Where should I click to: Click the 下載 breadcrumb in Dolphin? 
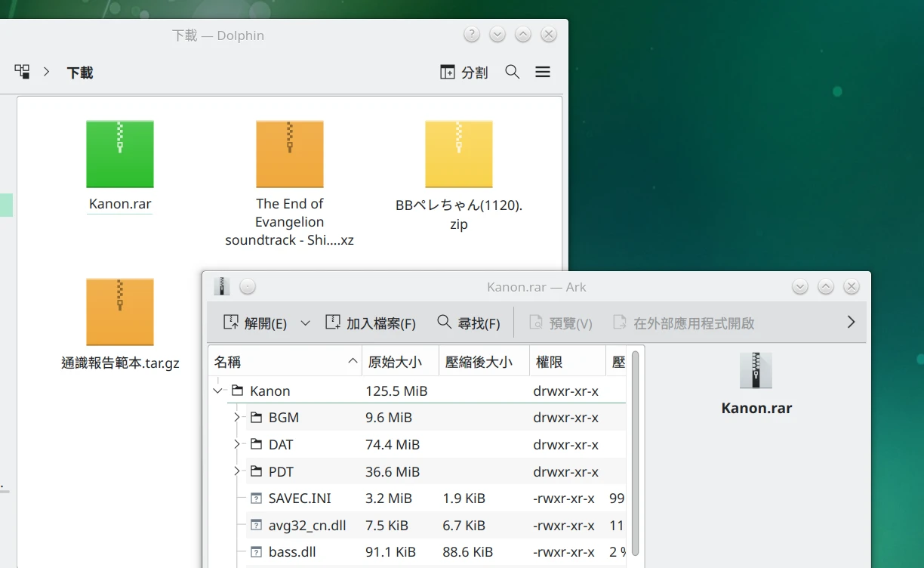79,73
